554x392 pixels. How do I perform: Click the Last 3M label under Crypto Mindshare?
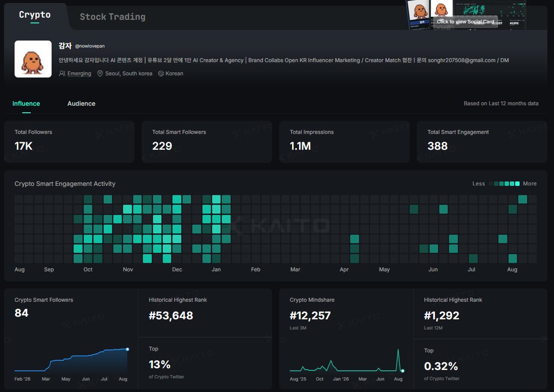tap(298, 328)
